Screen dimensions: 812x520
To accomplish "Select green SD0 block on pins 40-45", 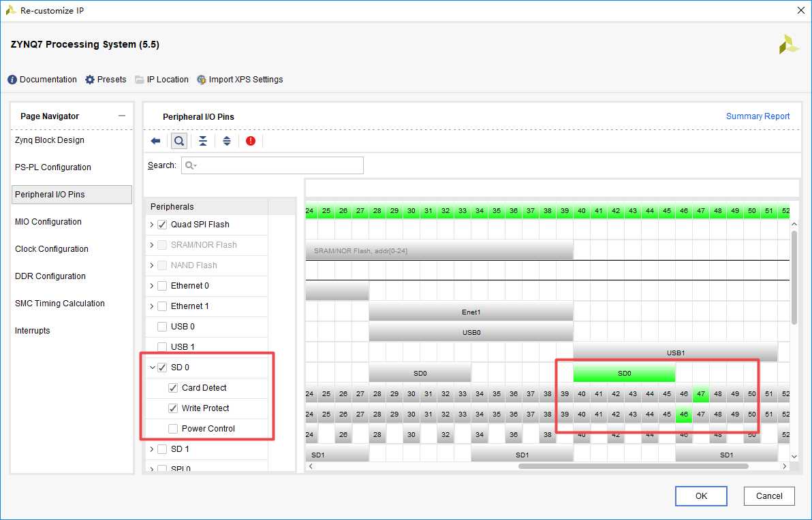I will (624, 373).
